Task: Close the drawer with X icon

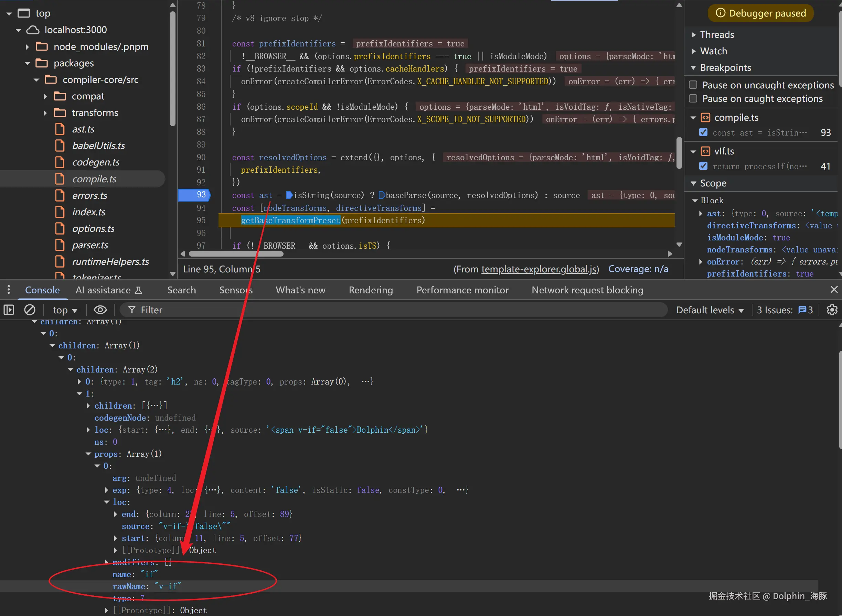Action: pos(834,289)
